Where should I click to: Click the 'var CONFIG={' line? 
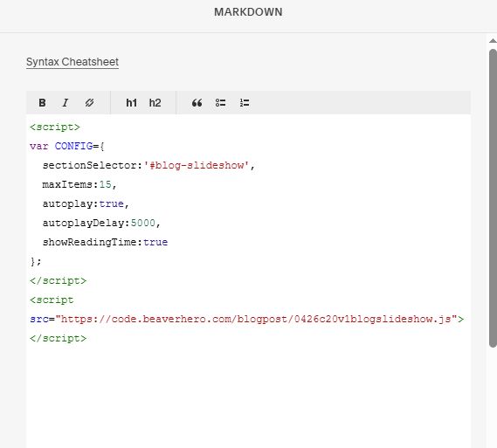(x=67, y=146)
